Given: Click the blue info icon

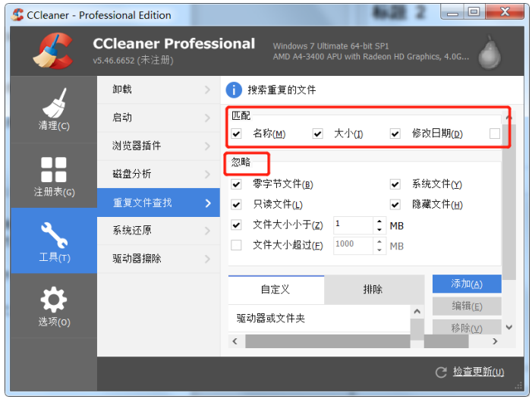Looking at the screenshot, I should (235, 90).
